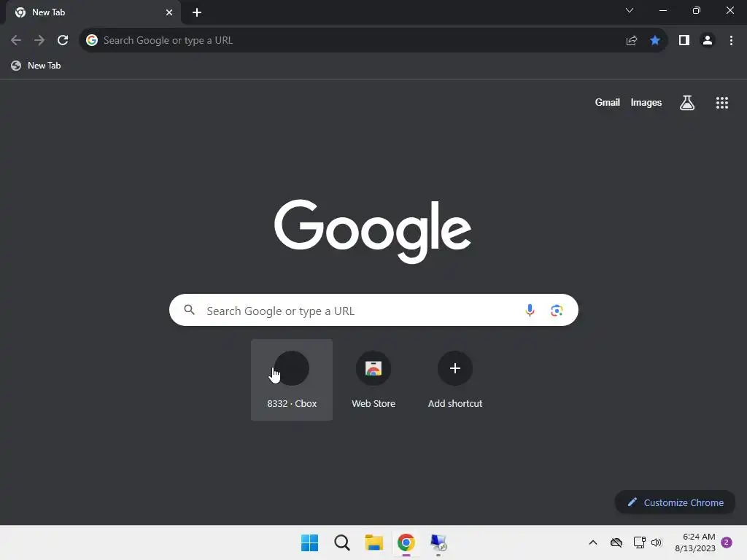Viewport: 747px width, 560px height.
Task: Click the magnifier icon in search box
Action: 189,310
